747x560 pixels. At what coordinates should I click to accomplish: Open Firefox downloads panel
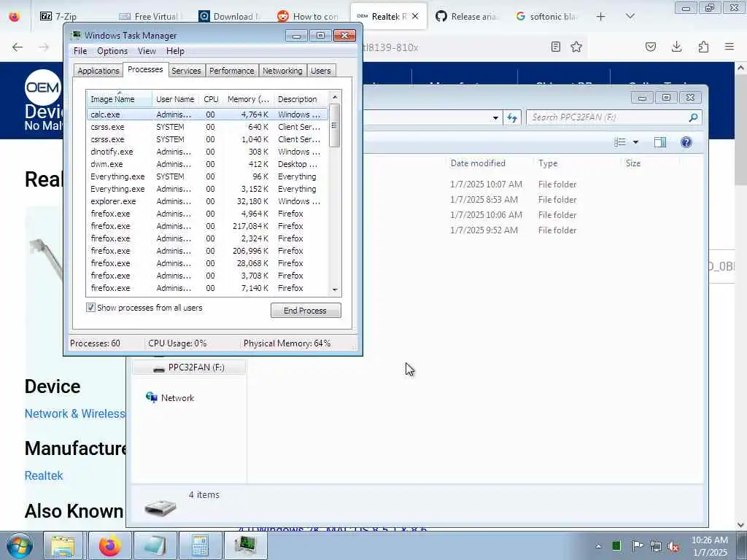point(676,47)
